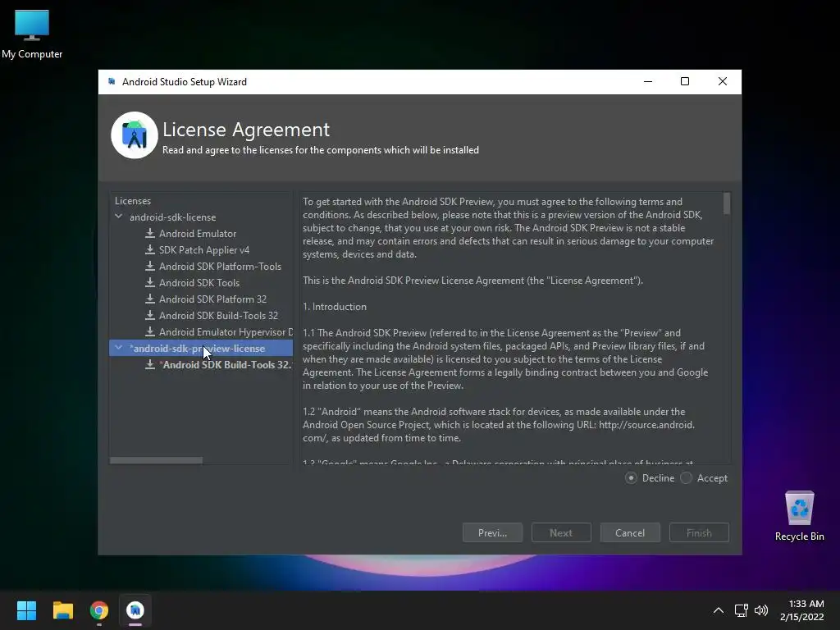
Task: Click download icon beside bold Android SDK Build-Tools 32.
Action: (x=150, y=364)
